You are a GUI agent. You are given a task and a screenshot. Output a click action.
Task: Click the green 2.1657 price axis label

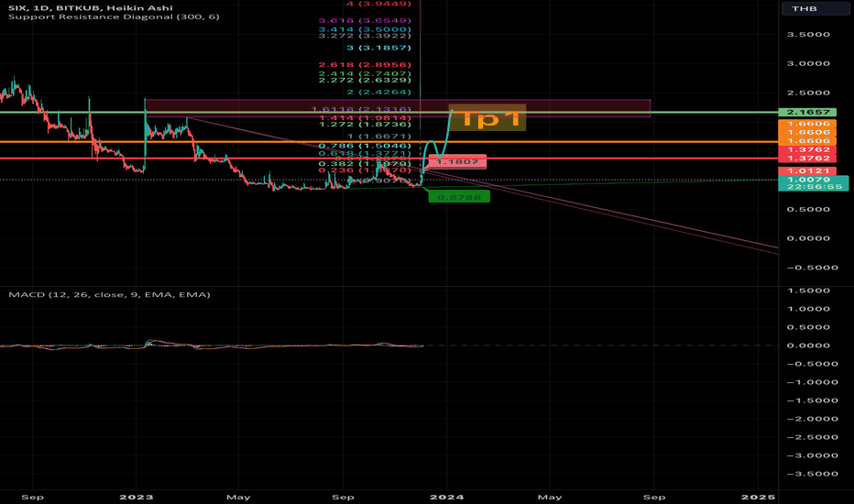[807, 112]
